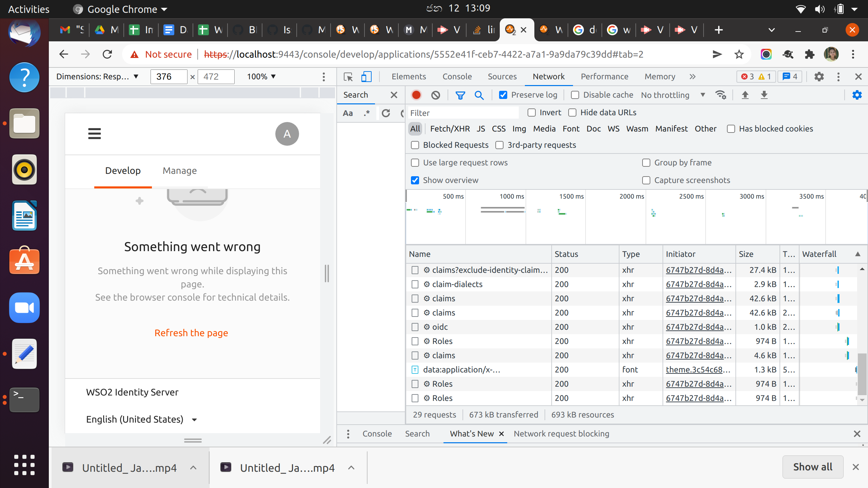
Task: Enable the Disable cache checkbox
Action: point(575,95)
